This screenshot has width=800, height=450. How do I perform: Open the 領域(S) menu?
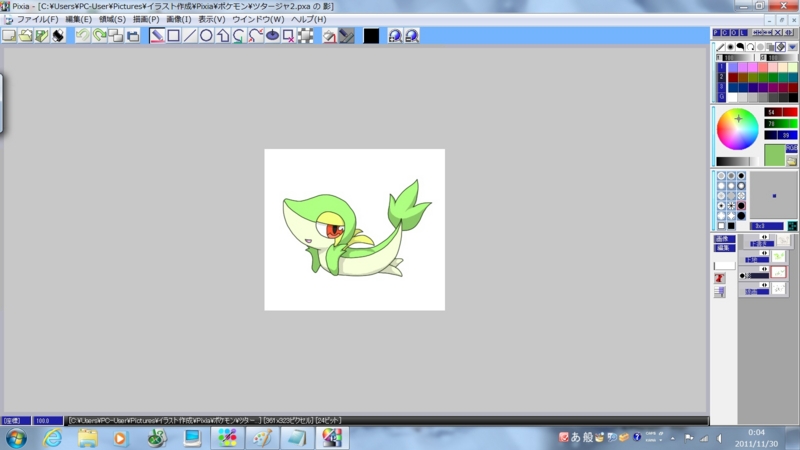coord(112,19)
